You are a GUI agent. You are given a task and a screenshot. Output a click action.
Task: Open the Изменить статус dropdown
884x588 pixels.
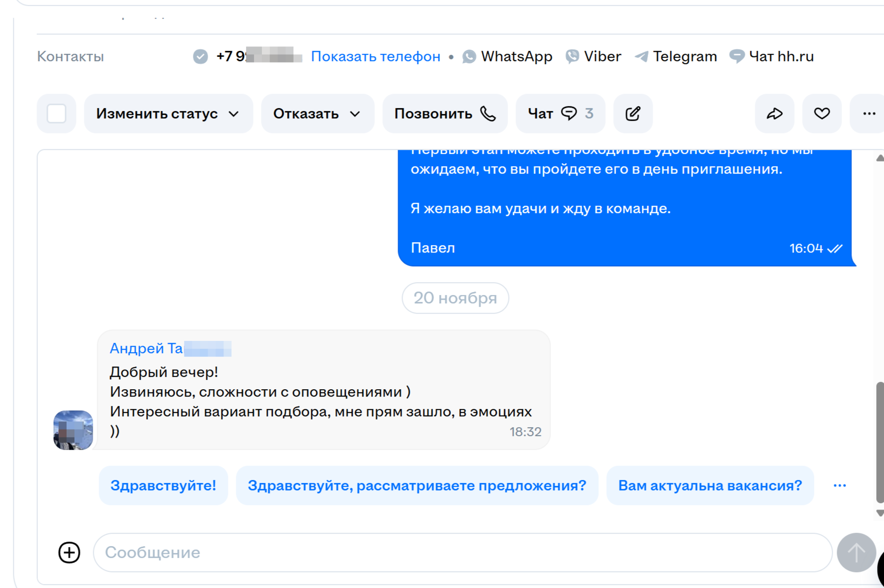click(x=168, y=113)
